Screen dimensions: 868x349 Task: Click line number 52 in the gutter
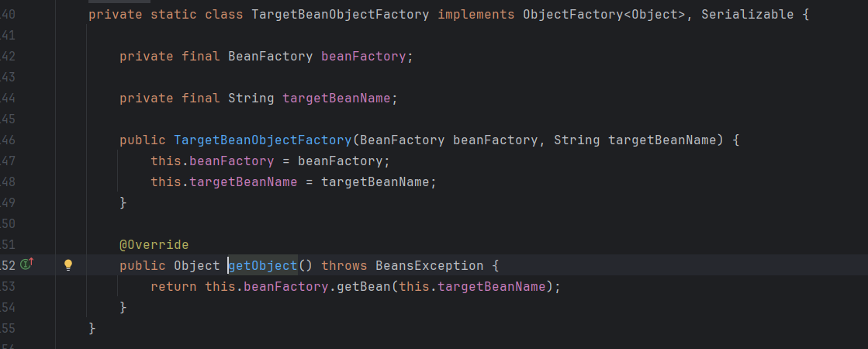[9, 266]
